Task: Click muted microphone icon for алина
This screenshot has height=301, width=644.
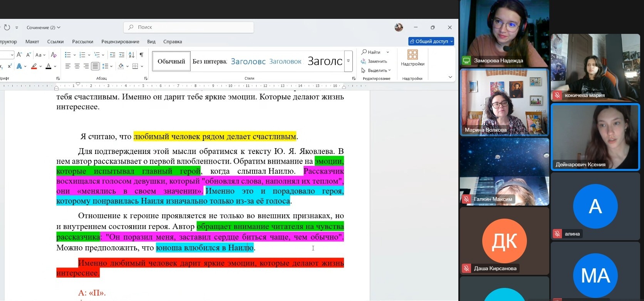Action: 557,234
